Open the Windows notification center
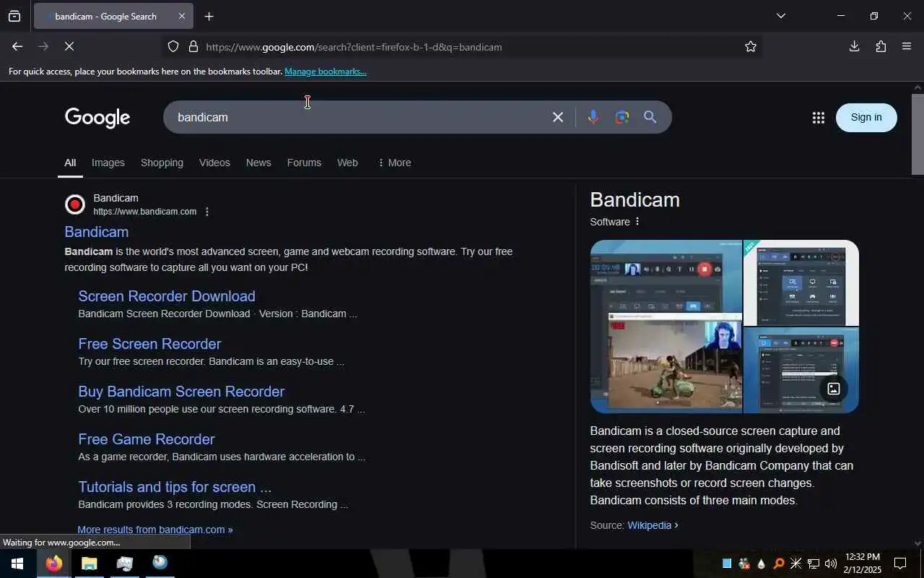This screenshot has width=924, height=578. (900, 564)
